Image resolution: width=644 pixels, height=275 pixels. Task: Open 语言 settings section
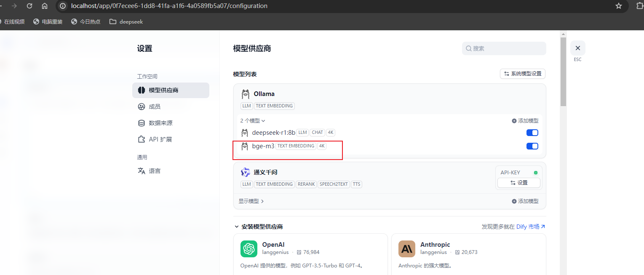171,171
